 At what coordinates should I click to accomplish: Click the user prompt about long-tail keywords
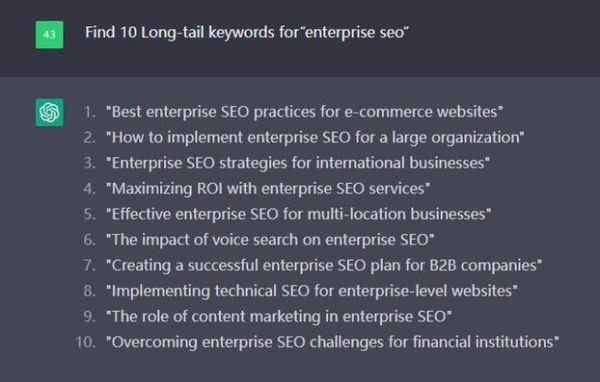point(247,33)
